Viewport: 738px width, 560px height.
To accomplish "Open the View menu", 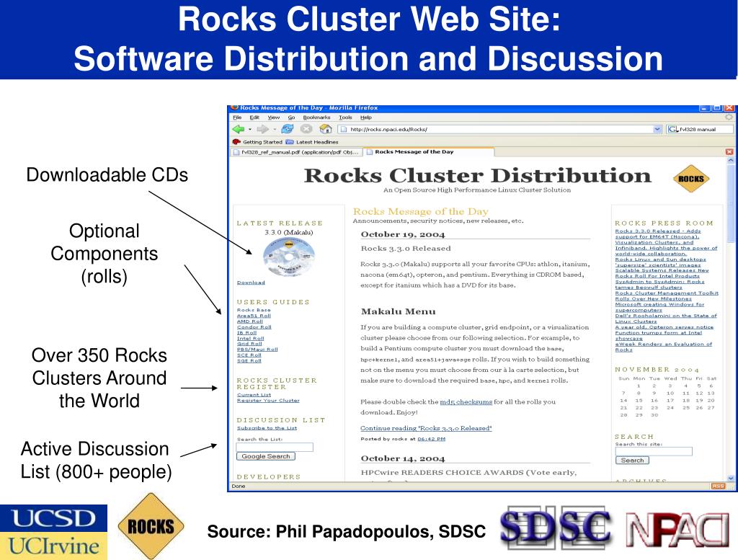I will tap(273, 117).
